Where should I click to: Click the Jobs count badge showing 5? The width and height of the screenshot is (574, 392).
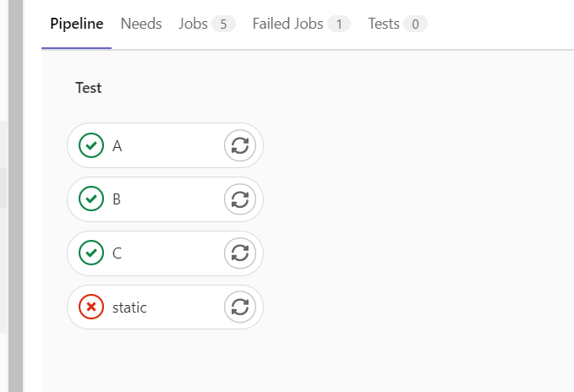tap(223, 24)
